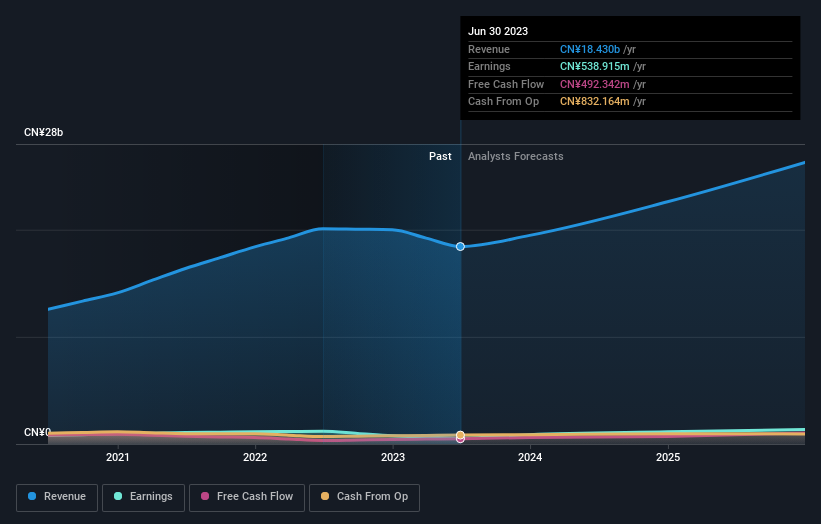Click the Past section label
The height and width of the screenshot is (524, 821).
tap(440, 157)
